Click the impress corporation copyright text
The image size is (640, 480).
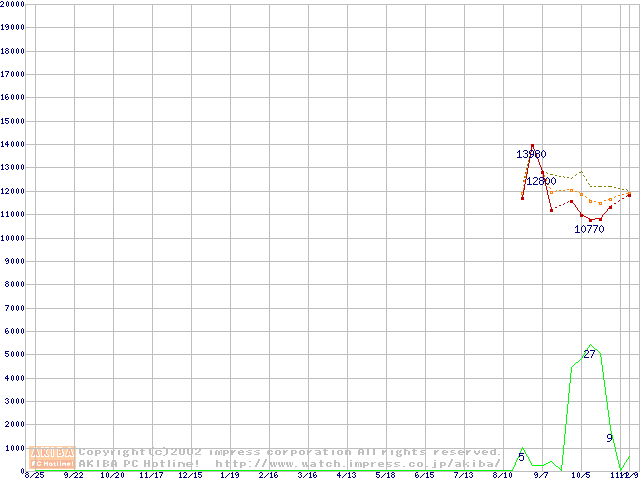[x=290, y=452]
